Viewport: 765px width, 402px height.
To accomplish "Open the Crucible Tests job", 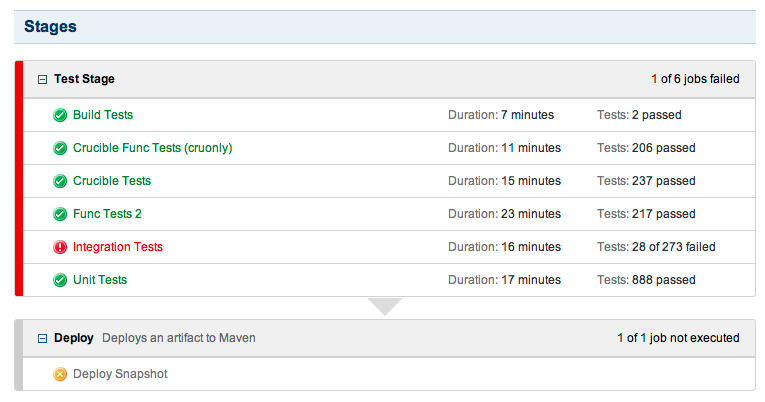I will 112,181.
